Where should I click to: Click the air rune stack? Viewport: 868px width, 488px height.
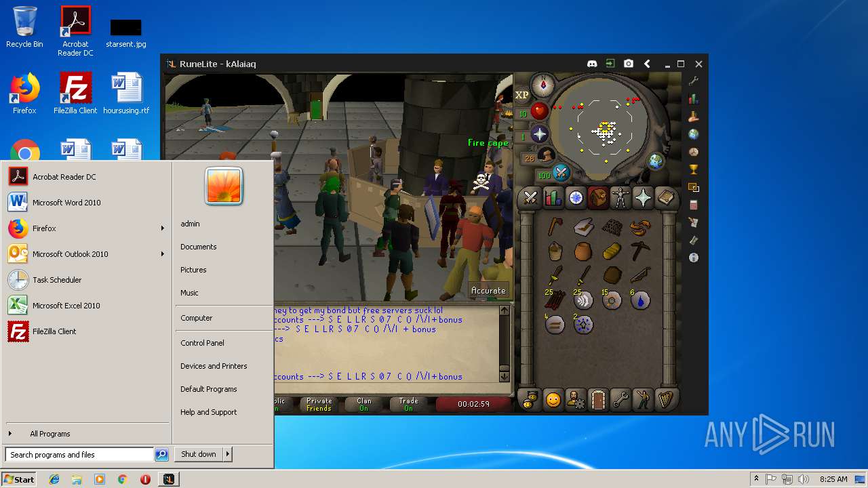point(583,300)
